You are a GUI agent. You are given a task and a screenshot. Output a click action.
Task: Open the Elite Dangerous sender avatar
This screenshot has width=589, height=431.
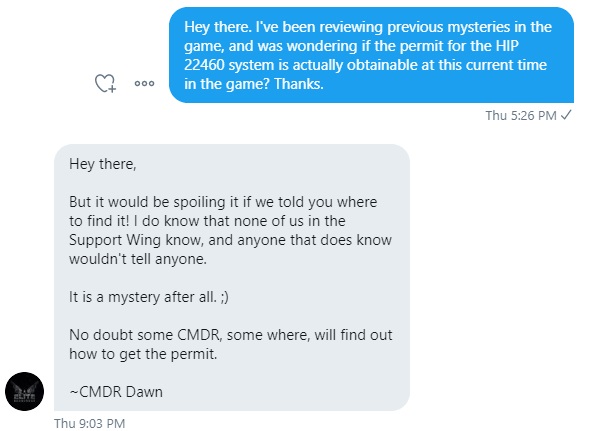coord(24,392)
